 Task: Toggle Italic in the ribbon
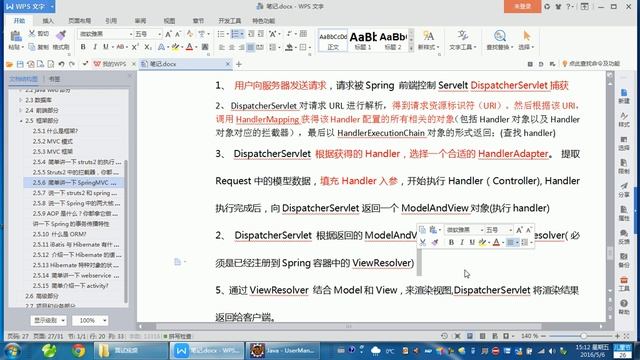[95, 47]
